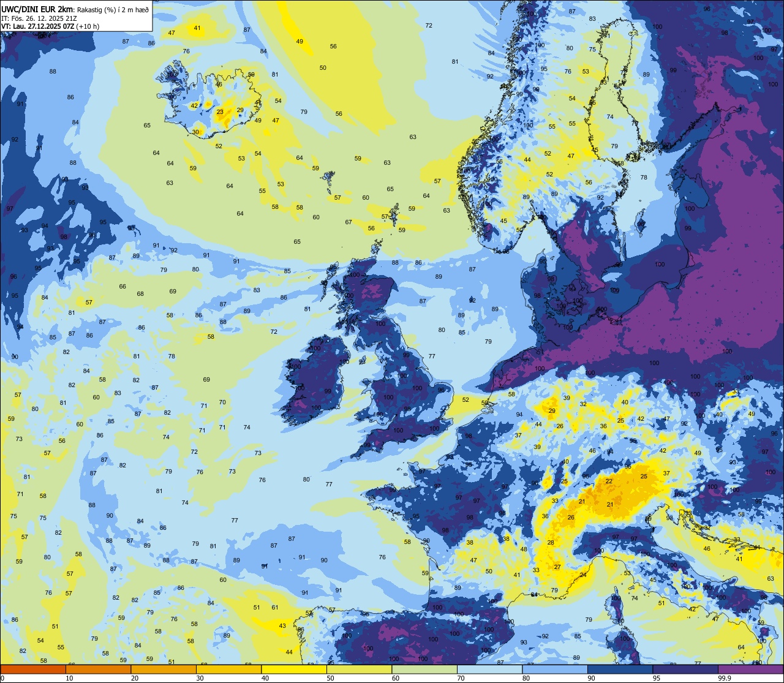
Task: Click the '99.9' legend tick label
Action: pyautogui.click(x=725, y=678)
